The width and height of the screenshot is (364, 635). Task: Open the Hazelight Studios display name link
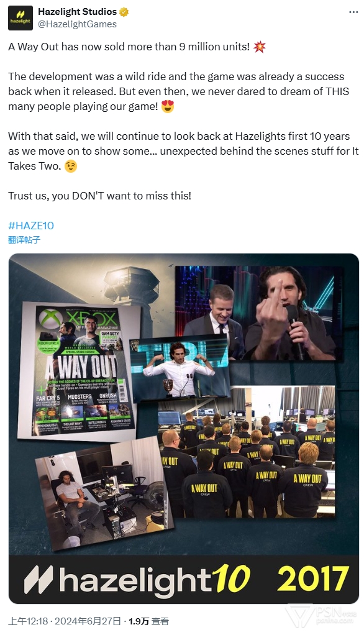pyautogui.click(x=78, y=12)
